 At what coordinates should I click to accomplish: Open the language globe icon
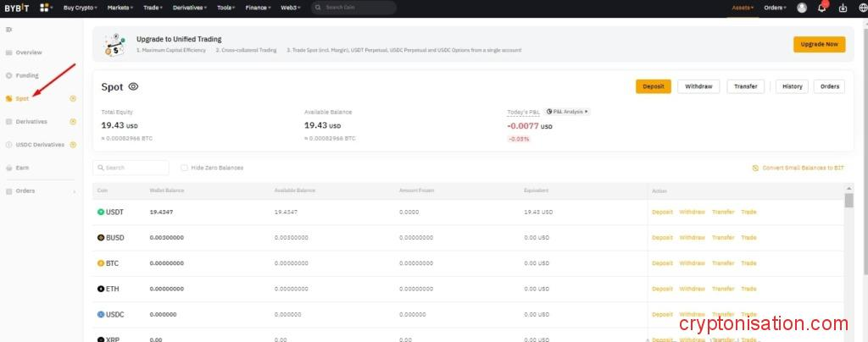[862, 8]
